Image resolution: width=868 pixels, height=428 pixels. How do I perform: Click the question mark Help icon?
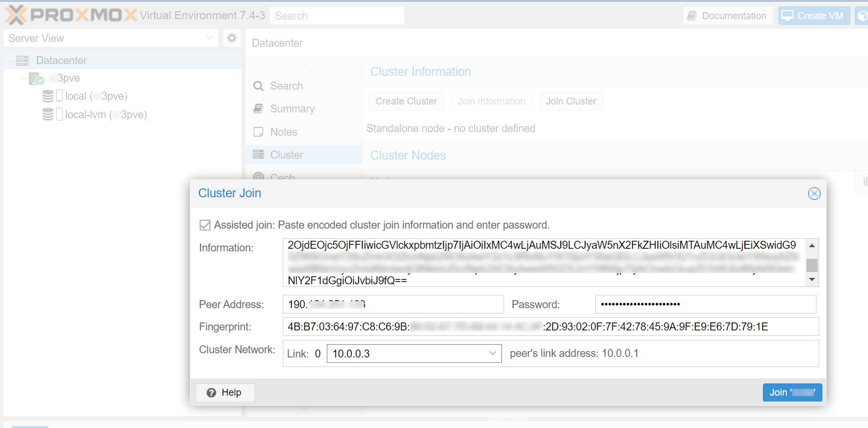pyautogui.click(x=211, y=392)
